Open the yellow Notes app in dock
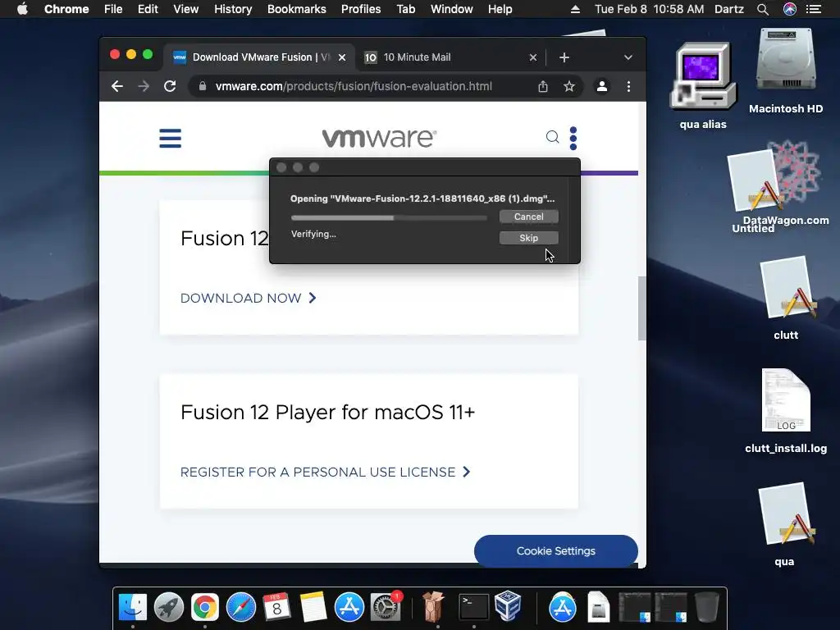The height and width of the screenshot is (630, 840). coord(313,608)
